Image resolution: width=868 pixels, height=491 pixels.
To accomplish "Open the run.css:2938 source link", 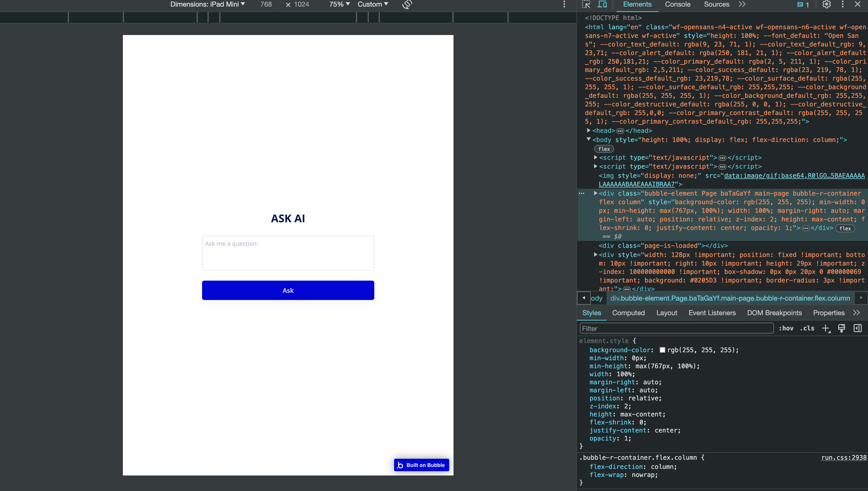I will [844, 457].
